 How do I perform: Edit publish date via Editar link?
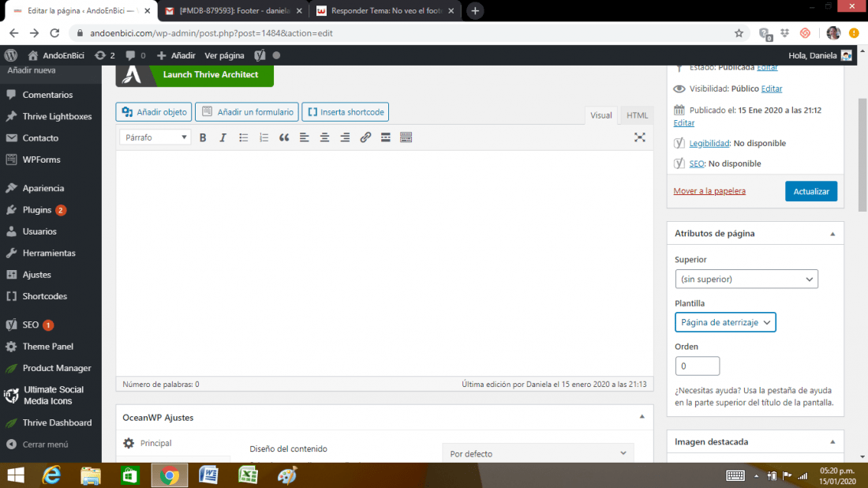(x=683, y=123)
